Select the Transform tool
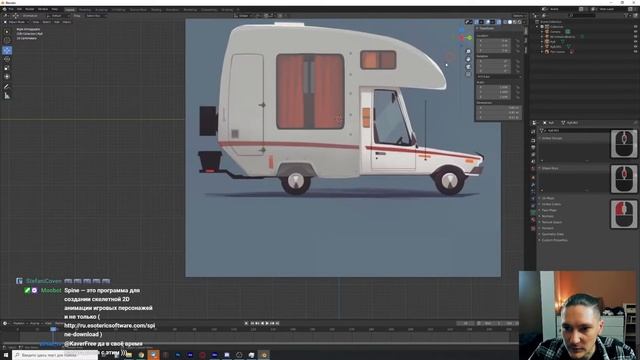640x360 pixels. [x=7, y=77]
